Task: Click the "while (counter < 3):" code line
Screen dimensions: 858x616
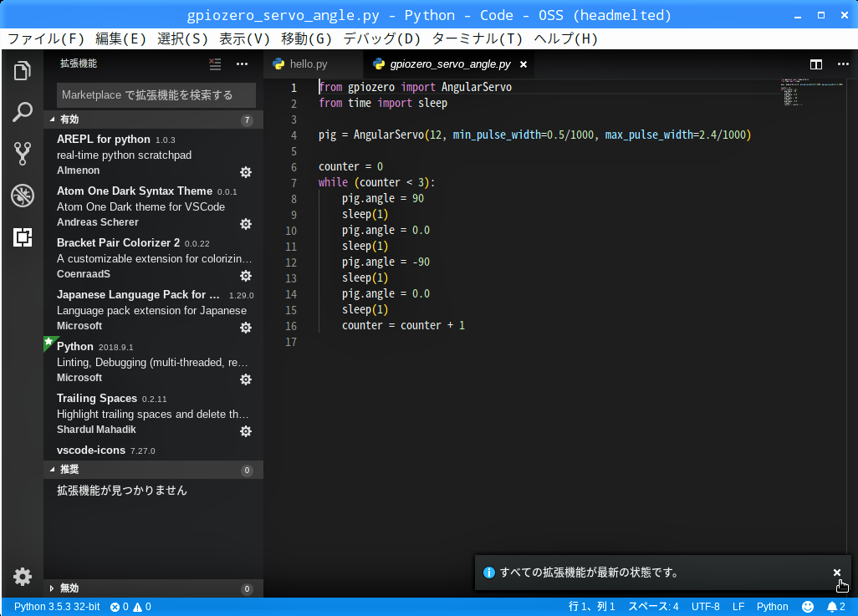Action: coord(376,182)
